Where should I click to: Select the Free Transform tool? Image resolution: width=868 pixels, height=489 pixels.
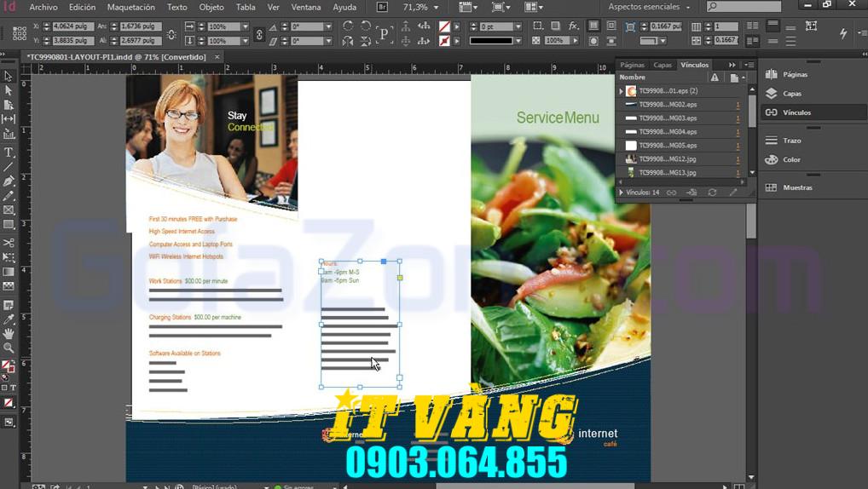[x=9, y=257]
